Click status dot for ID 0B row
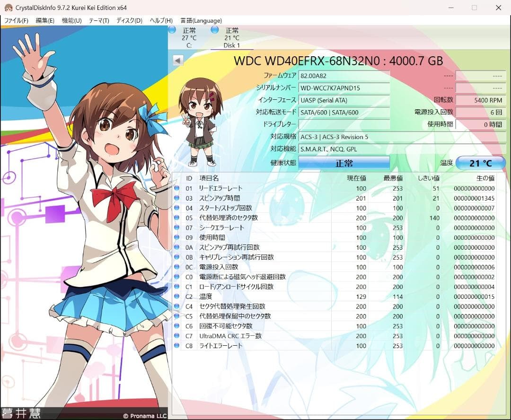Screen dimensions: 511x420 [x=176, y=257]
